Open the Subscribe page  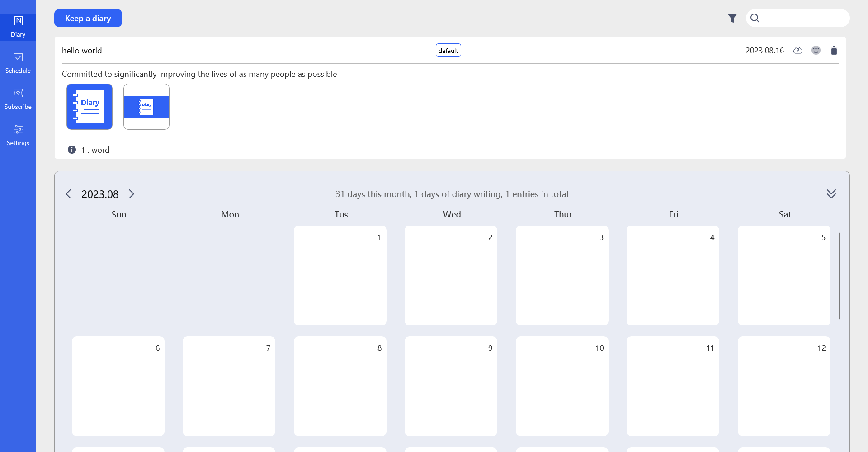pyautogui.click(x=18, y=99)
